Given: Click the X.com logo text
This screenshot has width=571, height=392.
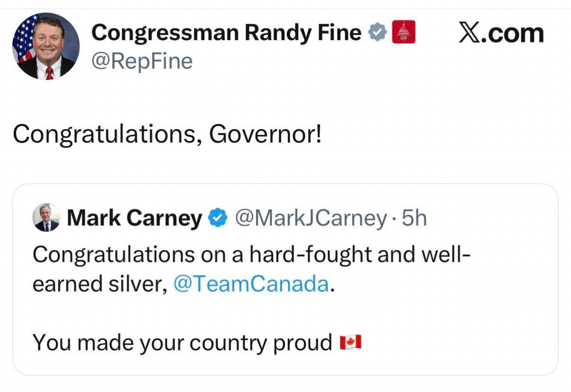Looking at the screenshot, I should click(x=501, y=34).
